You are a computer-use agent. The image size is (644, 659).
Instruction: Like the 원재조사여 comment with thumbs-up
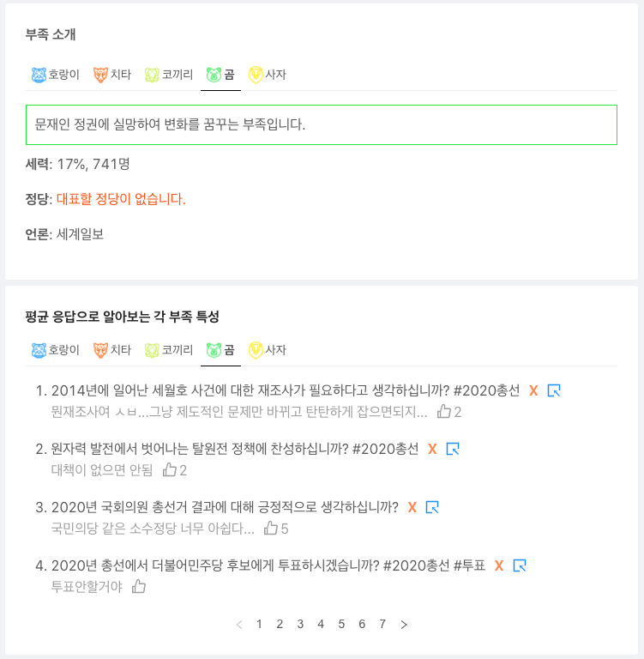443,411
